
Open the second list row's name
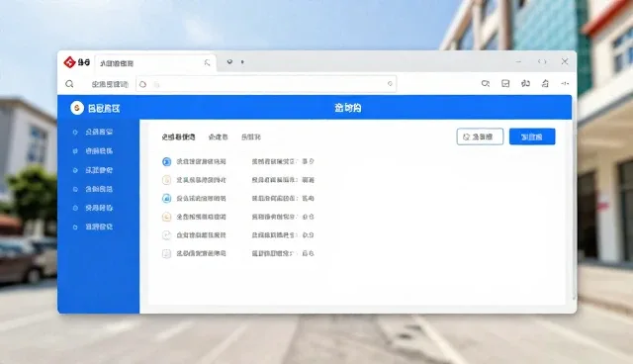pyautogui.click(x=201, y=180)
